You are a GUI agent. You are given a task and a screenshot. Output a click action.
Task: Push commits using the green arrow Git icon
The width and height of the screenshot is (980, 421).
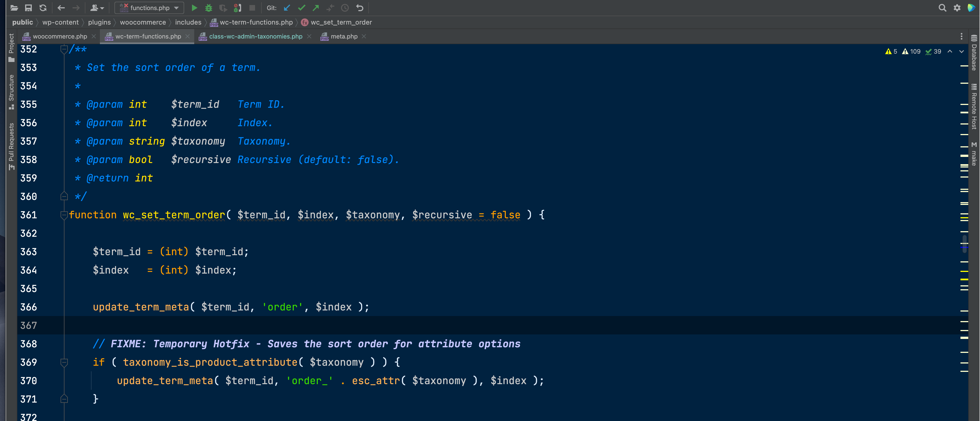(x=316, y=8)
